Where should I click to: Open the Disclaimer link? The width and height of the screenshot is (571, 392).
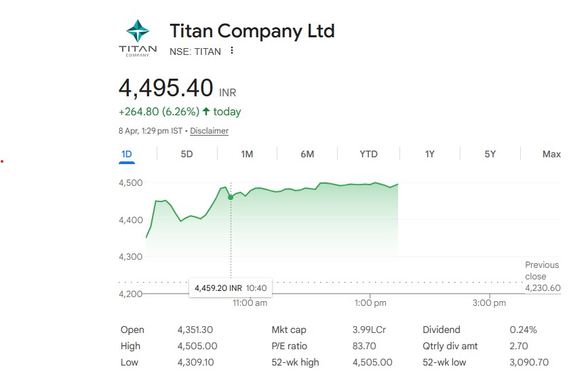[x=209, y=131]
